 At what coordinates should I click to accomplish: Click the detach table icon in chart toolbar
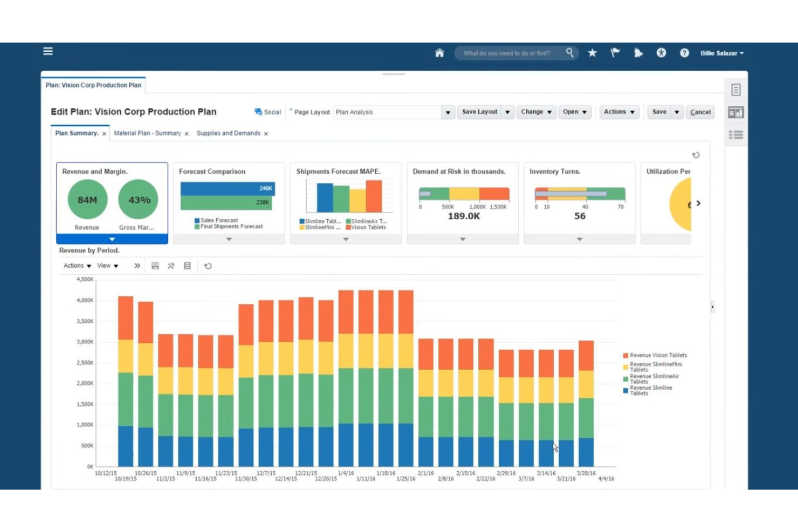187,266
